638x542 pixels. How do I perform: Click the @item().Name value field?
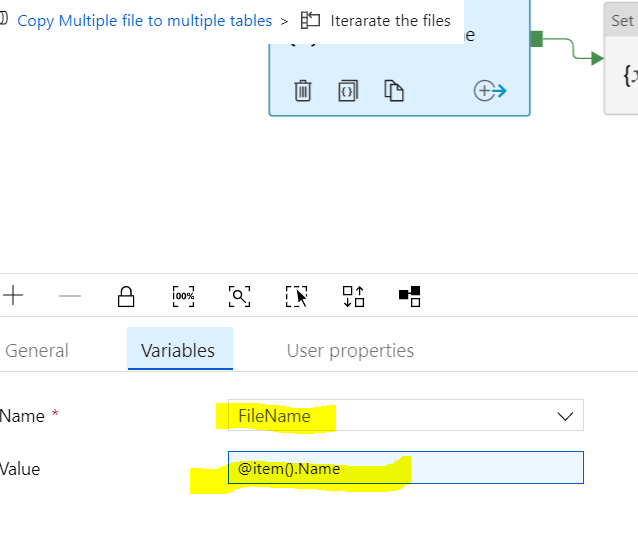[406, 468]
